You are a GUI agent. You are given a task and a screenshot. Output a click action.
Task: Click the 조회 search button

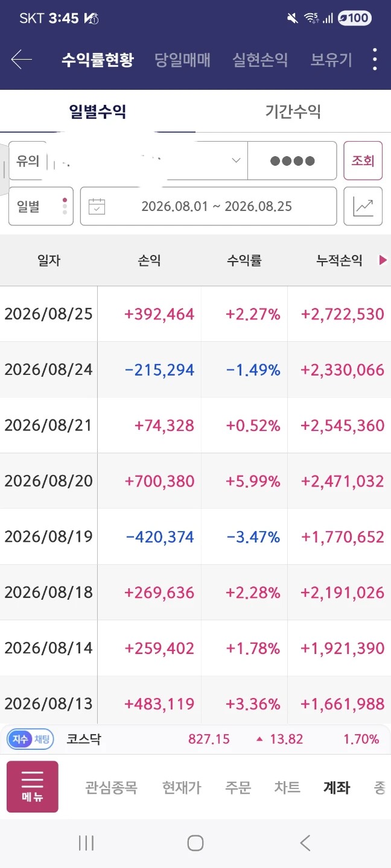click(363, 161)
